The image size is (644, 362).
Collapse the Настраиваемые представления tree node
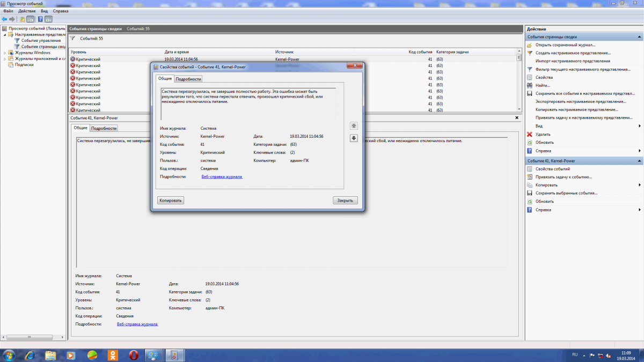(x=5, y=34)
